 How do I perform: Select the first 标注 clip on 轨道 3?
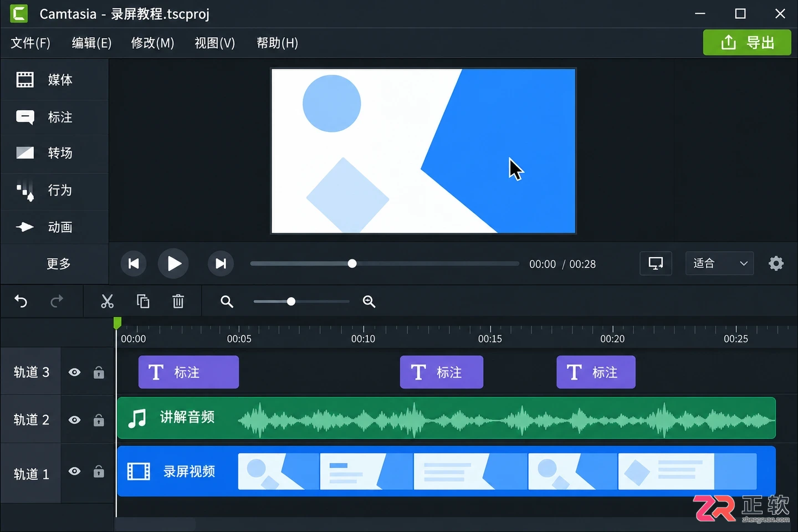188,372
